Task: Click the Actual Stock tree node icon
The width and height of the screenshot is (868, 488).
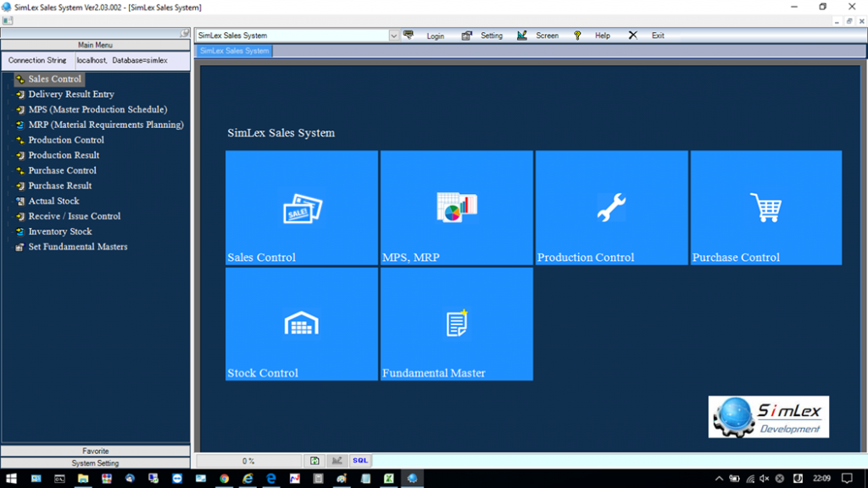Action: 20,201
